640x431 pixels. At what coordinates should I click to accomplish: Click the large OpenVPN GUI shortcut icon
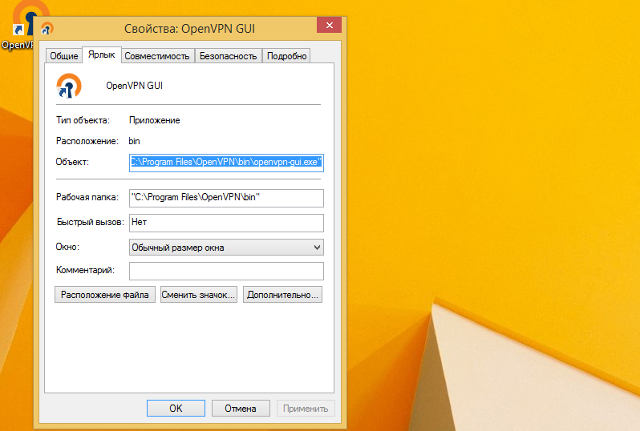point(69,86)
